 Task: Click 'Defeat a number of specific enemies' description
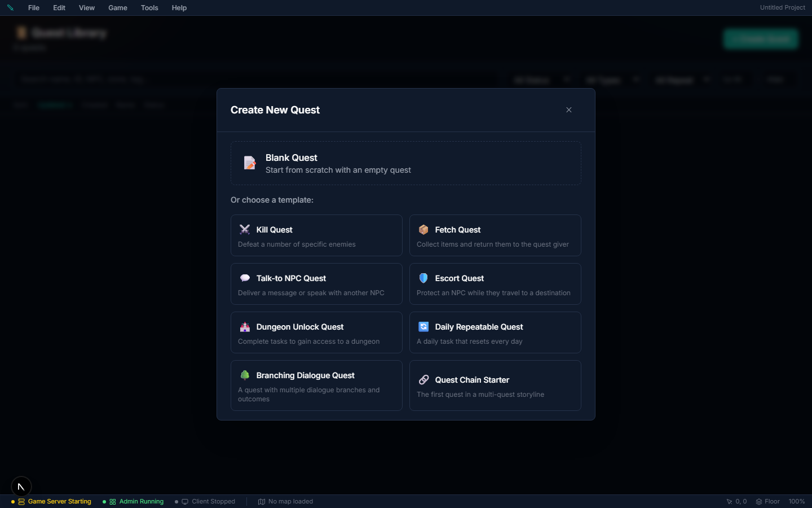(297, 244)
